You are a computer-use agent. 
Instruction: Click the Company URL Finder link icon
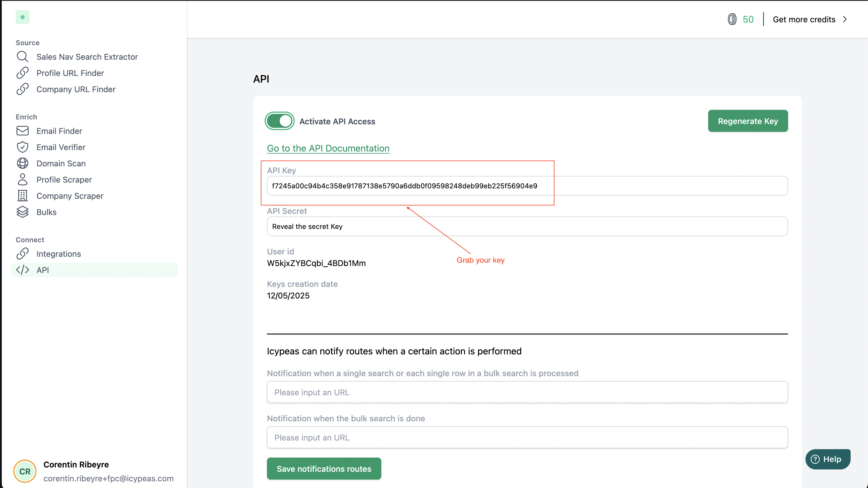click(x=22, y=89)
